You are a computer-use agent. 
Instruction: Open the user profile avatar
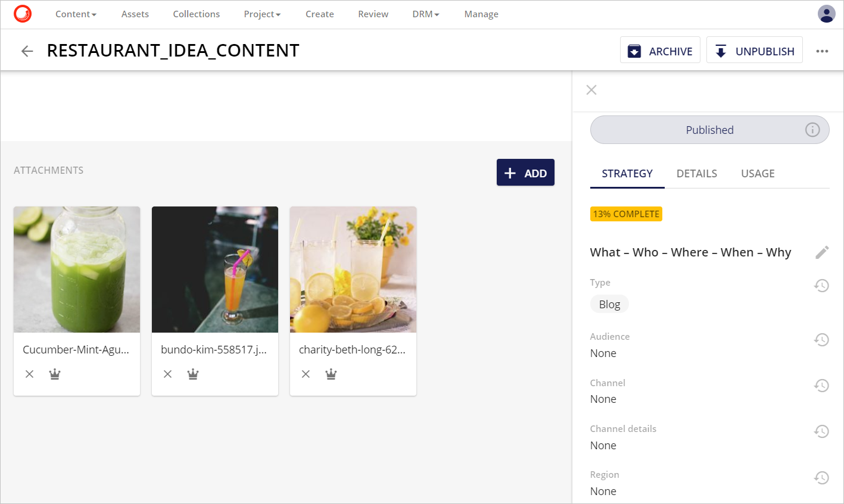pyautogui.click(x=826, y=14)
